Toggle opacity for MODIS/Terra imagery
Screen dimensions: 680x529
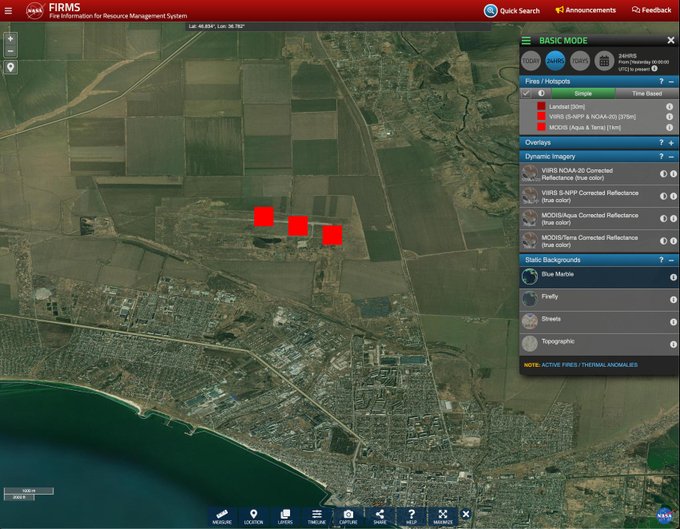click(x=664, y=241)
